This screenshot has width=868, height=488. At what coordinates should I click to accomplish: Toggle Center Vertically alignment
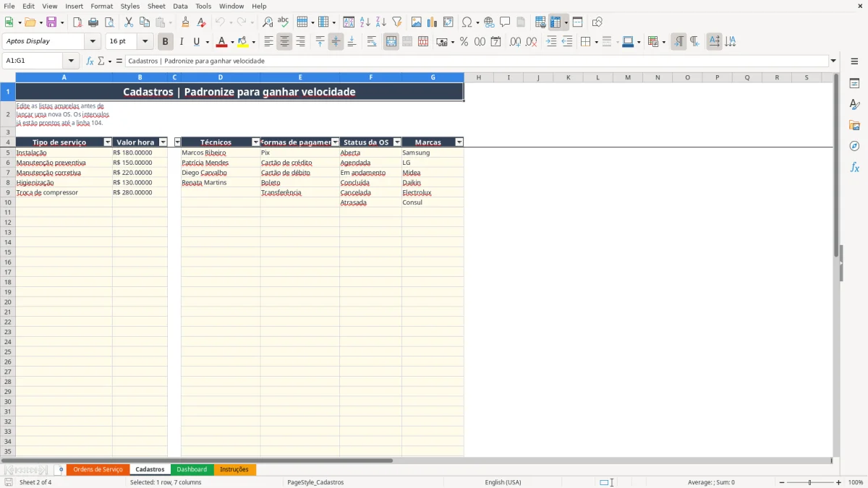coord(336,42)
